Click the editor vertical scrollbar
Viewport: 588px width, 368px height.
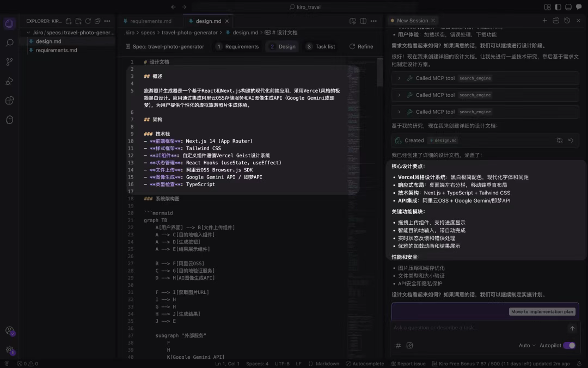click(x=380, y=72)
